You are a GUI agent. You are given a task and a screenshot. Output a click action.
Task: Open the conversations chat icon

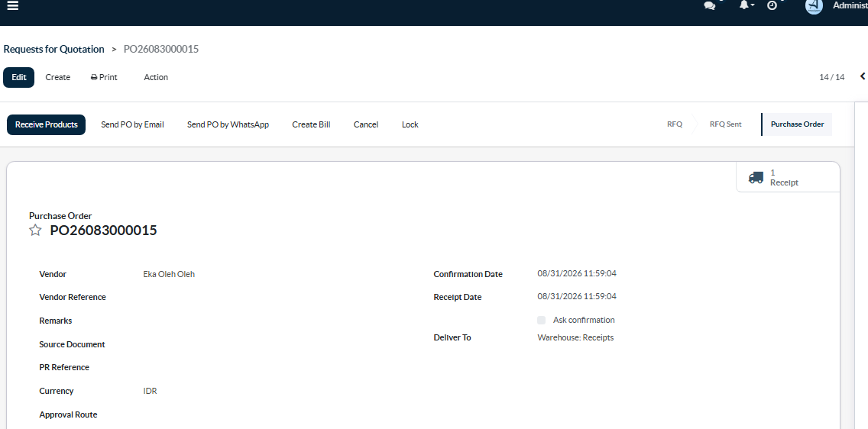click(x=709, y=5)
